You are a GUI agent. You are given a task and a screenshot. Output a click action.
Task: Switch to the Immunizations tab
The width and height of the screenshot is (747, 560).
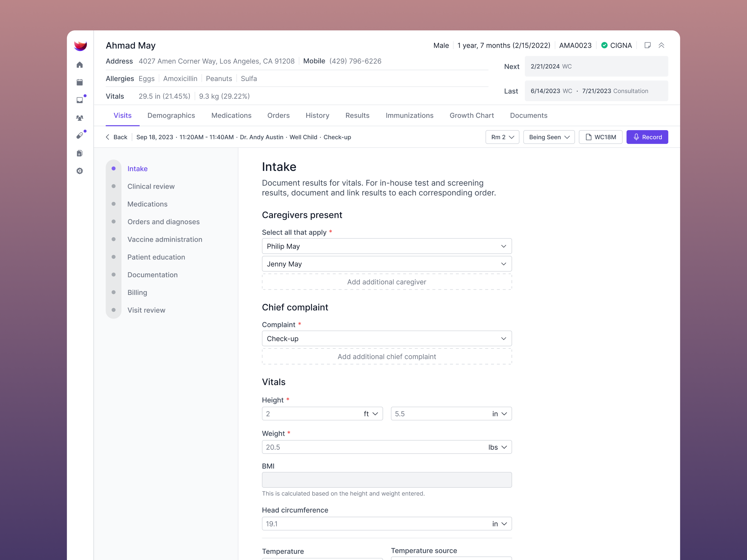tap(409, 115)
